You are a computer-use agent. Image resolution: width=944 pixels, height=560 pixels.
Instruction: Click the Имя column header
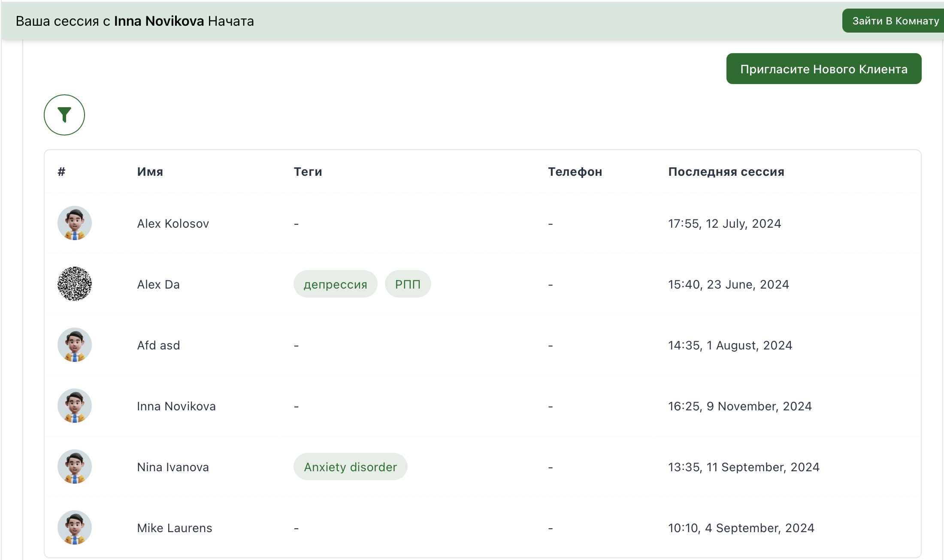150,172
